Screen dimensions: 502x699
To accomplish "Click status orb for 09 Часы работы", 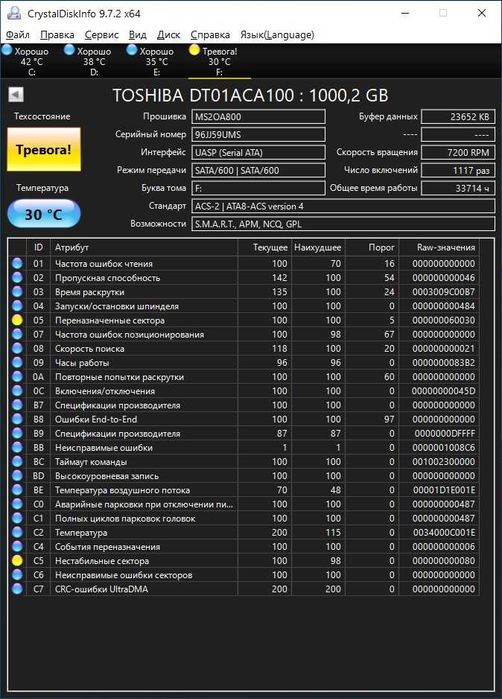I will [x=17, y=363].
